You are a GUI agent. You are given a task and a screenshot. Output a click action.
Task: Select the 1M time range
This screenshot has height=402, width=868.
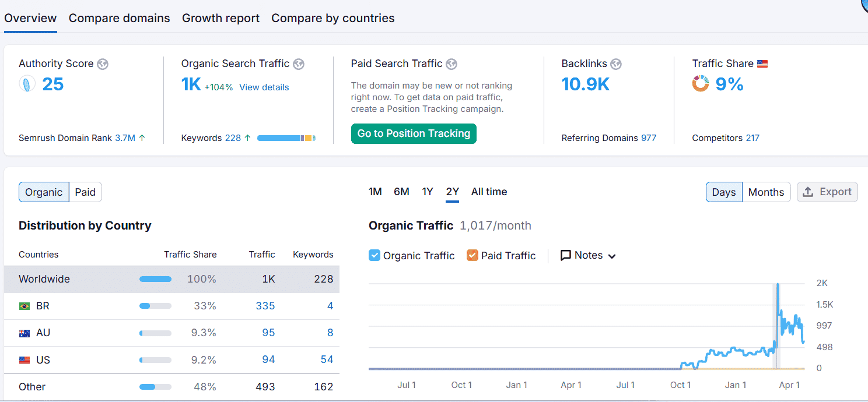tap(375, 192)
